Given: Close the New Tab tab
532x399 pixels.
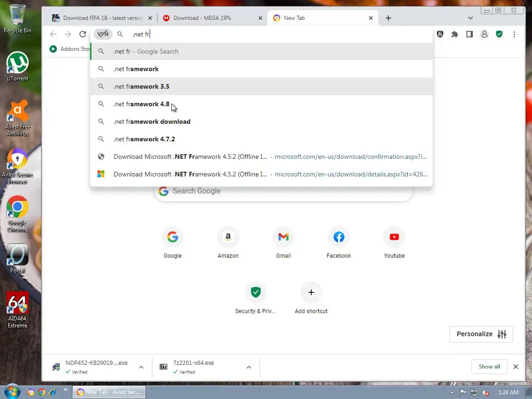Looking at the screenshot, I should point(371,18).
